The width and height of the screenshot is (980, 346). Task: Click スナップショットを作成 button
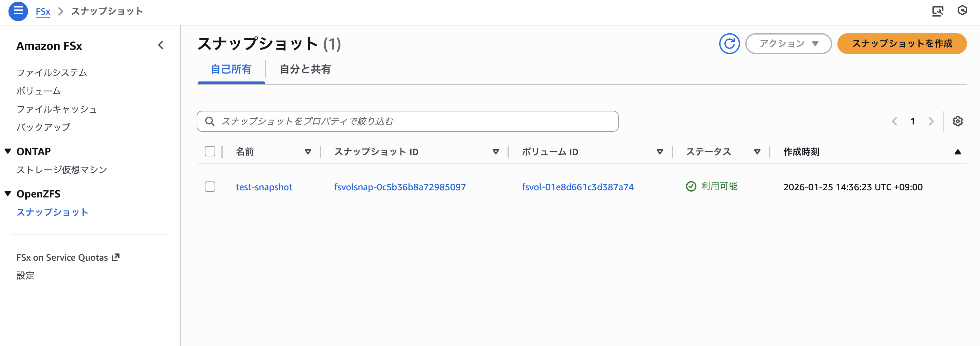[x=902, y=44]
